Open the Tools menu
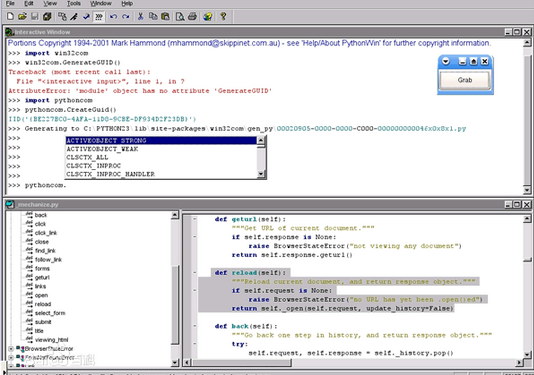This screenshot has width=534, height=375. point(74,3)
